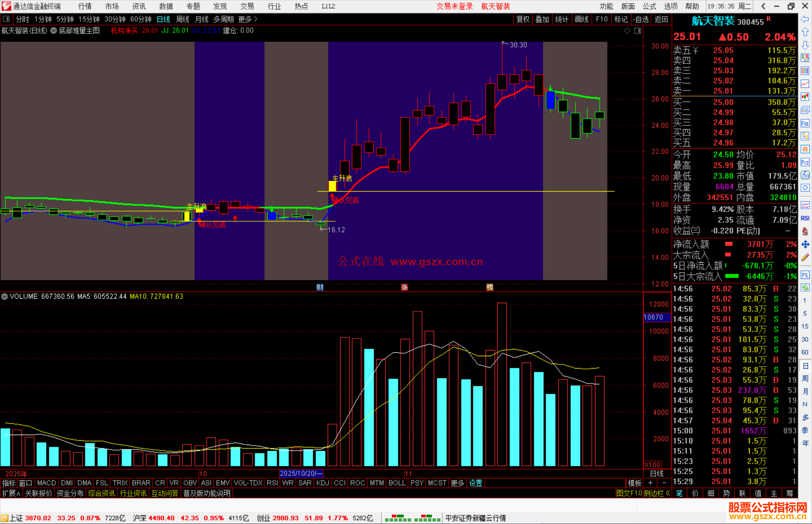Click the F12 sidebar icon
Viewport: 812px width, 524px height.
pyautogui.click(x=805, y=162)
